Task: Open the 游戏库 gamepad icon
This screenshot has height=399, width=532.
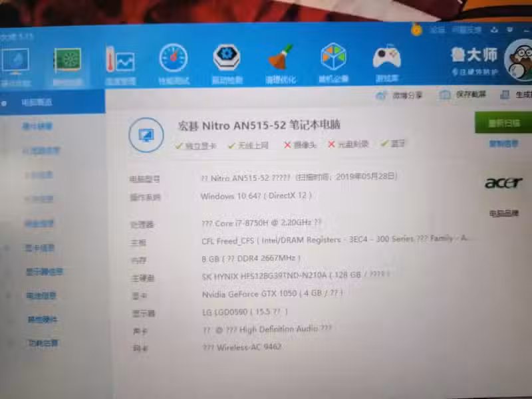Action: (x=387, y=57)
